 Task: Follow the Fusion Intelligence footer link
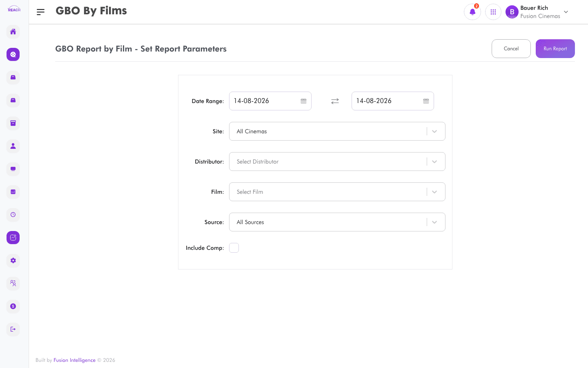tap(74, 360)
